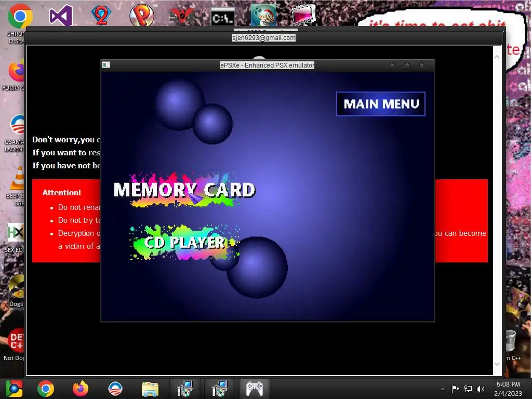Image resolution: width=532 pixels, height=399 pixels.
Task: Click "If you have not be" line
Action: [66, 166]
